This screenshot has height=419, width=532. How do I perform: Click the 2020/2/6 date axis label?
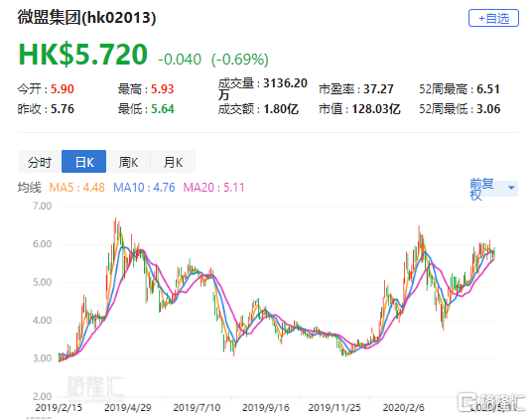[x=403, y=407]
